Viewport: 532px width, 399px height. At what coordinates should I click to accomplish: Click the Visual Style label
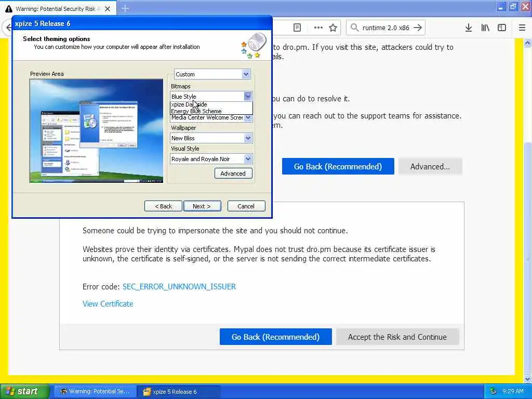(185, 148)
